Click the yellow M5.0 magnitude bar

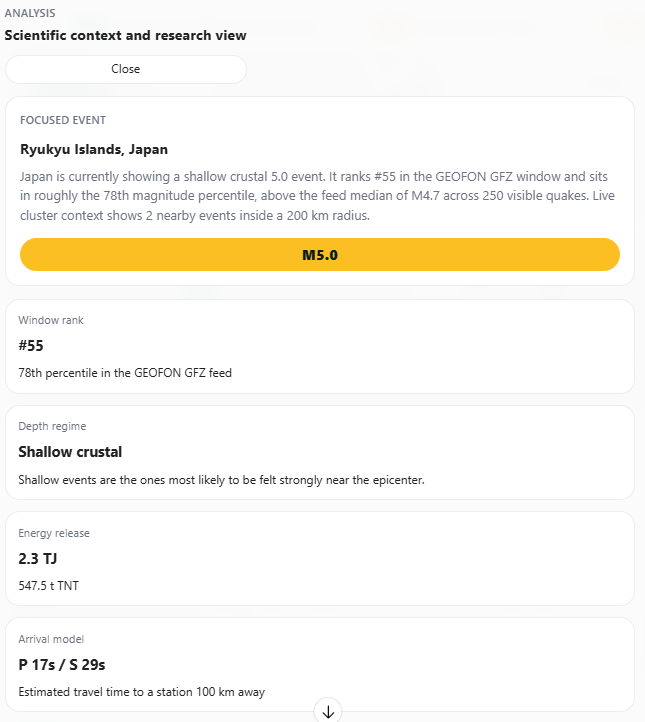click(320, 255)
